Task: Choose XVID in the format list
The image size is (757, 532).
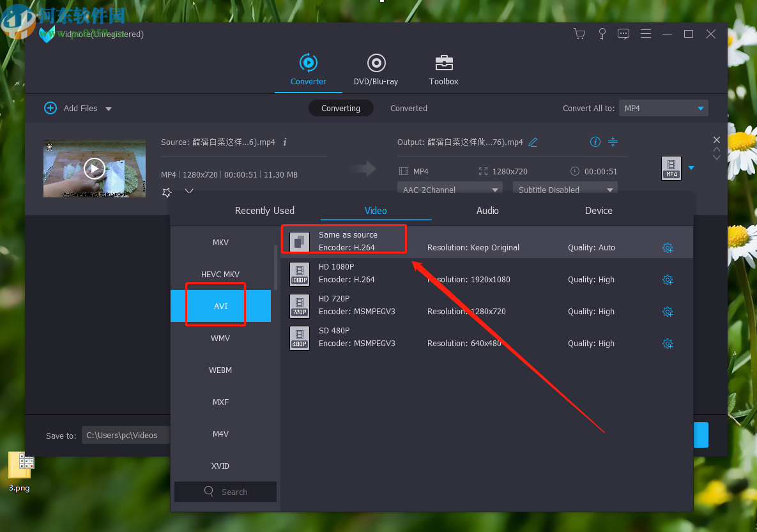Action: (220, 466)
